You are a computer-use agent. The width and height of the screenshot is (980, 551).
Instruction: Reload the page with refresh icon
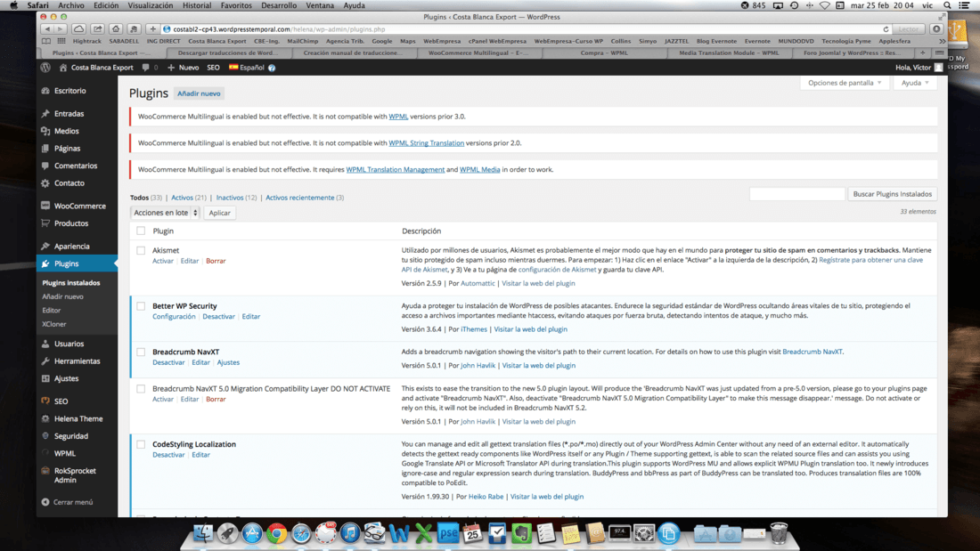(886, 29)
